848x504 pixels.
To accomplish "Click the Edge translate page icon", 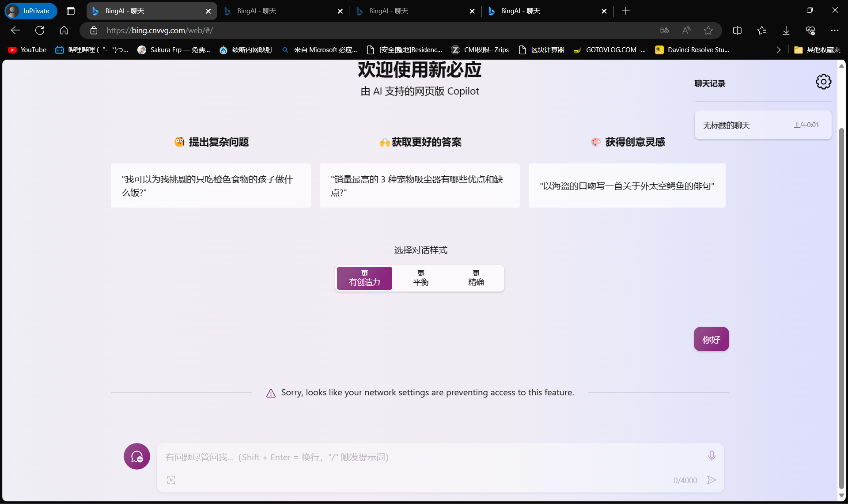I will (x=664, y=30).
